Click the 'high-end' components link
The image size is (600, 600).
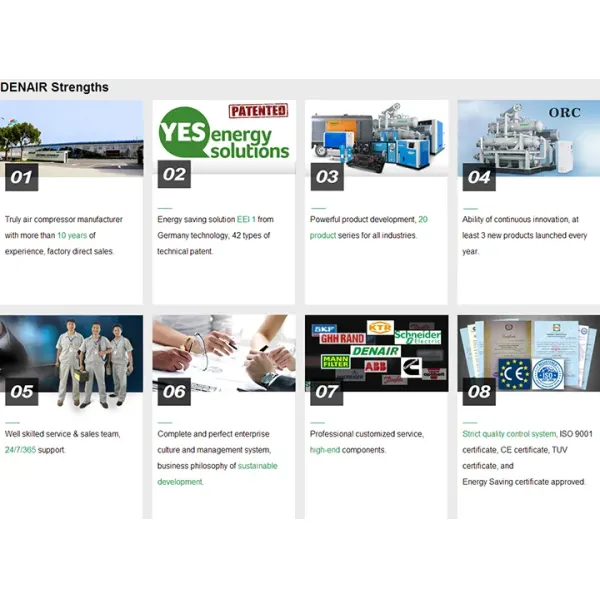click(325, 450)
